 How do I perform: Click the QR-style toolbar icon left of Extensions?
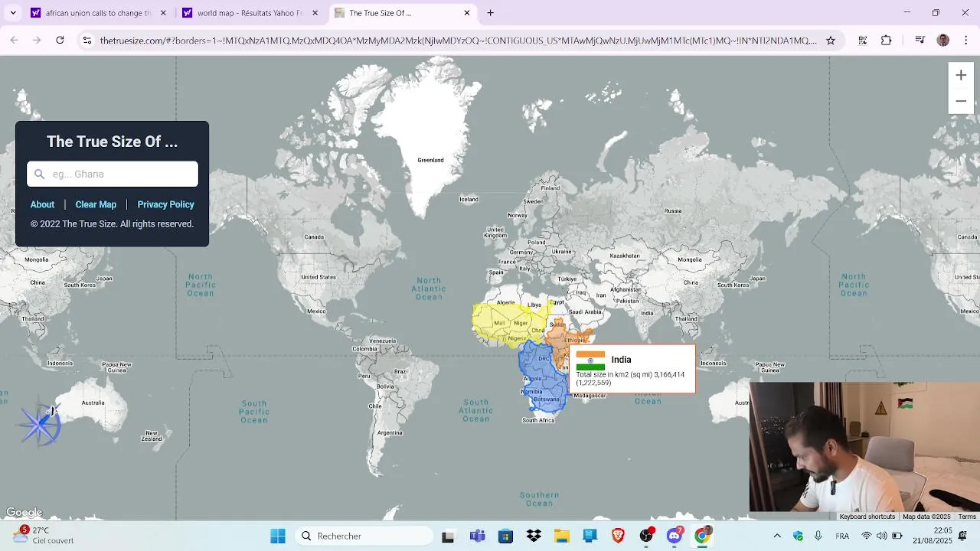(x=863, y=41)
